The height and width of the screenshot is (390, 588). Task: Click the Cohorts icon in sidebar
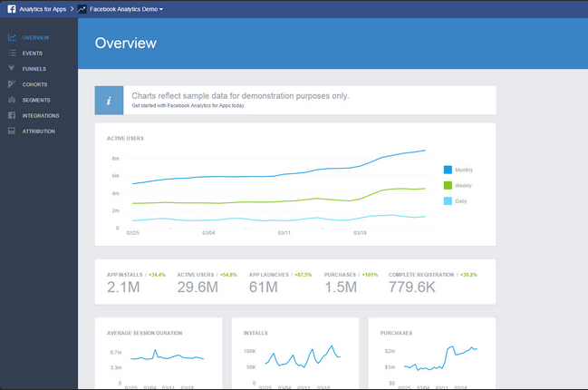click(11, 84)
